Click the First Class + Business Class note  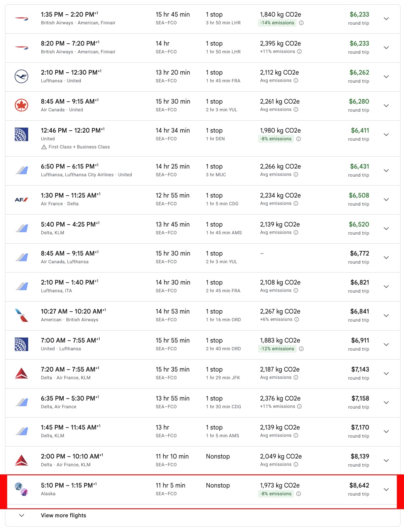(79, 147)
